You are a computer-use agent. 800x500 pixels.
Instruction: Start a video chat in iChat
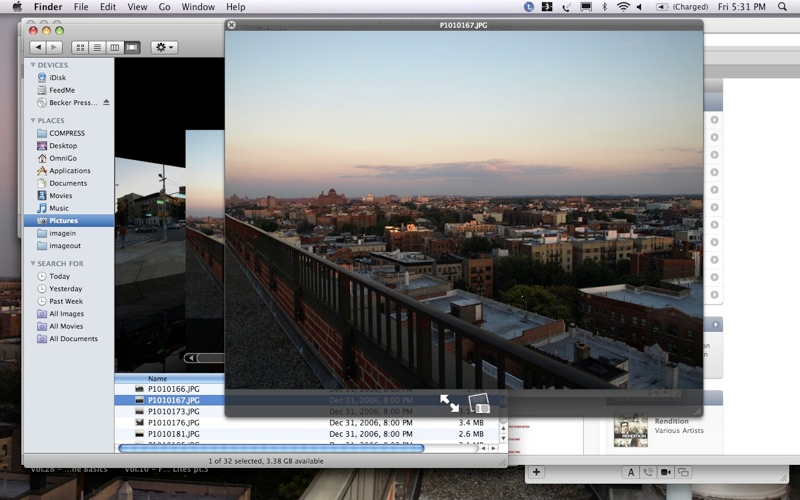666,472
